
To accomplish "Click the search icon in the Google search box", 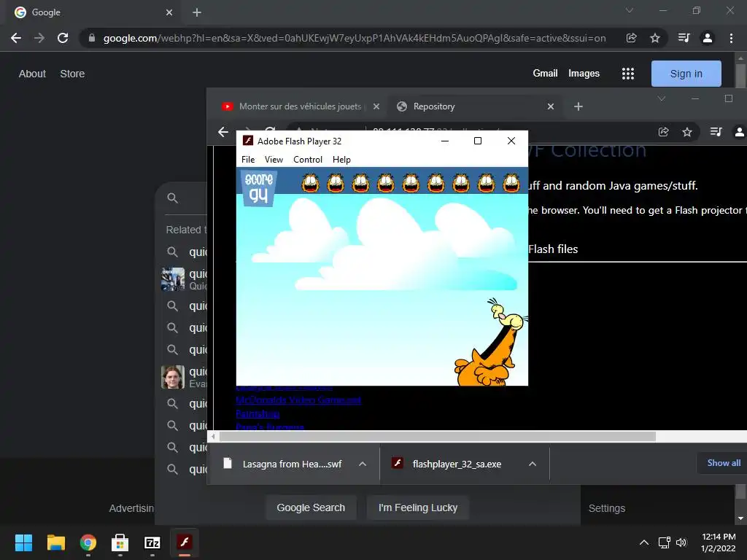I will 172,198.
